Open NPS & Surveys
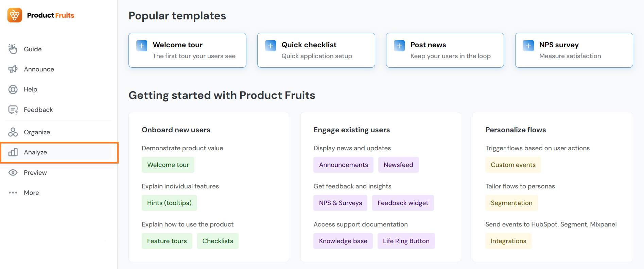Screen dimensions: 644x269 [x=340, y=203]
